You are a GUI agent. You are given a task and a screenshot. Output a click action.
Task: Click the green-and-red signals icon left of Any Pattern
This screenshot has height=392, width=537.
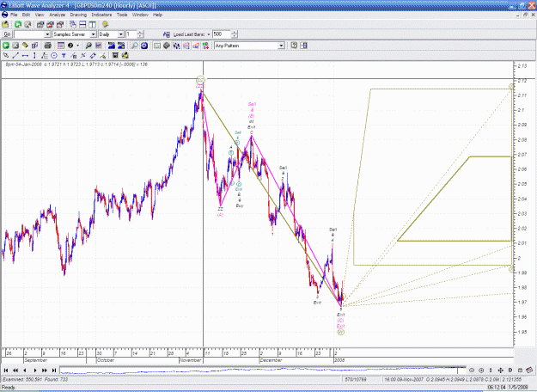point(205,46)
